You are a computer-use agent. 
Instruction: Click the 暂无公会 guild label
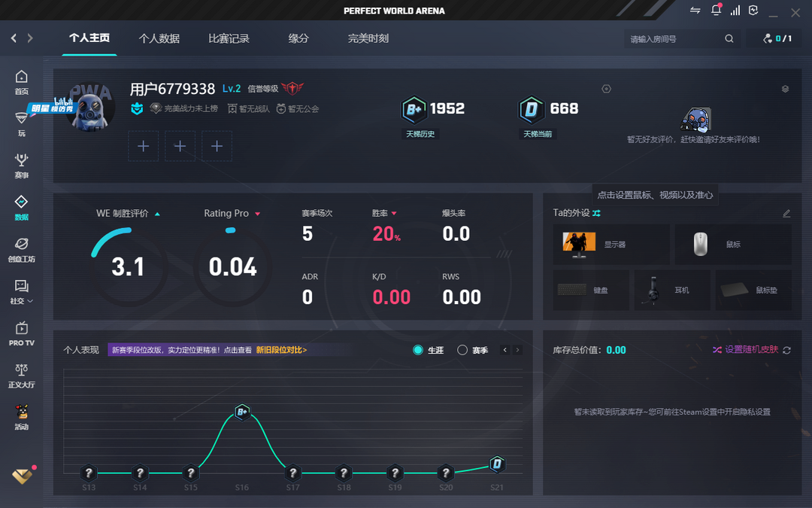pos(298,109)
